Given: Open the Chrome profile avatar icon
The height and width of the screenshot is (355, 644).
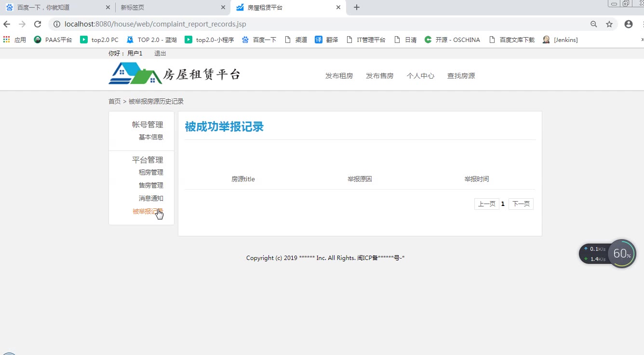Looking at the screenshot, I should 628,24.
